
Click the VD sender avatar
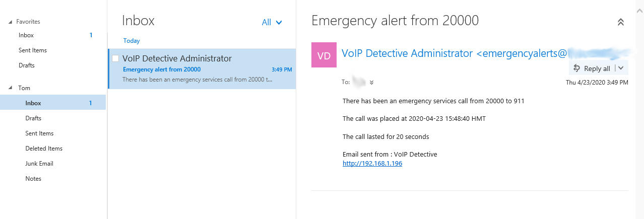click(325, 55)
